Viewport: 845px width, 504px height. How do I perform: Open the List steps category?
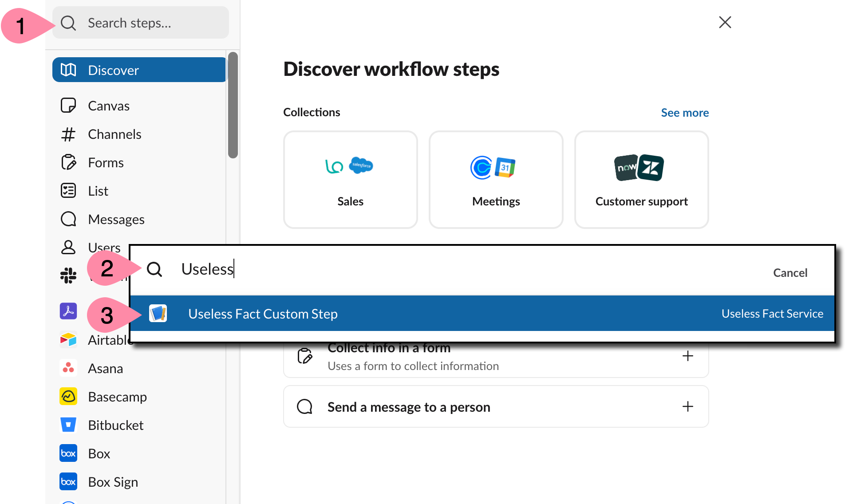click(x=98, y=191)
